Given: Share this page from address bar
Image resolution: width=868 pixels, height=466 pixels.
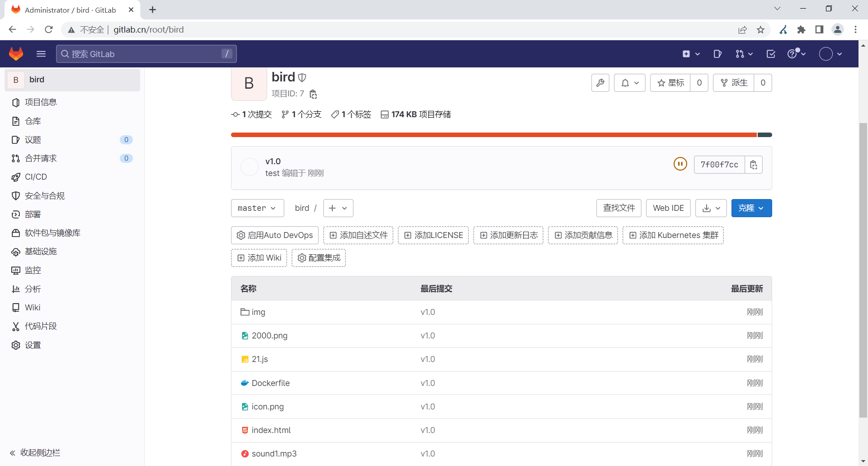Looking at the screenshot, I should (x=742, y=29).
